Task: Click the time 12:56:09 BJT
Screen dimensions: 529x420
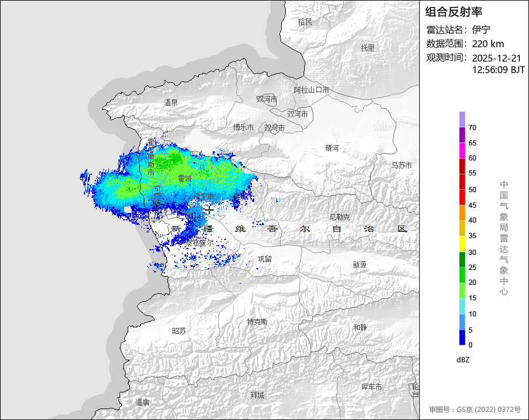Action: [x=499, y=70]
